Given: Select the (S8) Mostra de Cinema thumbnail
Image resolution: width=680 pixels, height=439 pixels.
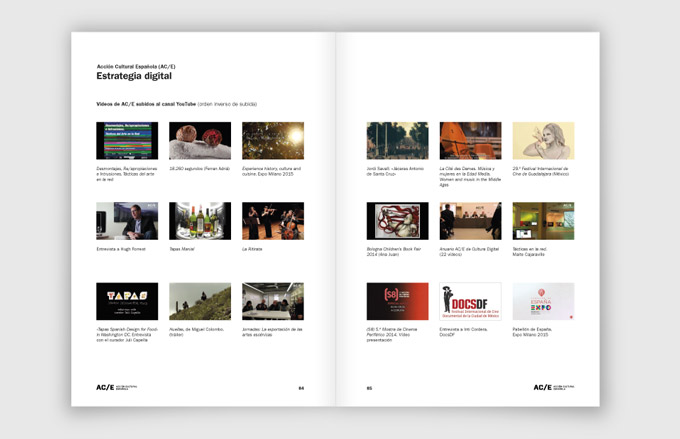Looking at the screenshot, I should [x=397, y=301].
